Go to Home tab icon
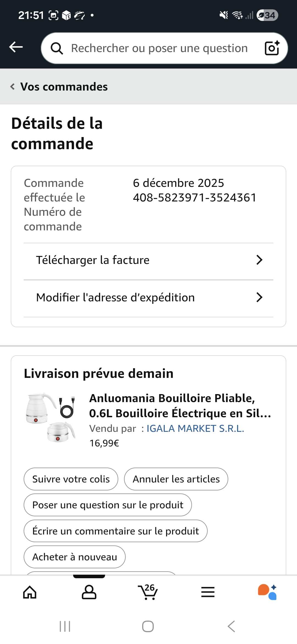 pos(30,592)
